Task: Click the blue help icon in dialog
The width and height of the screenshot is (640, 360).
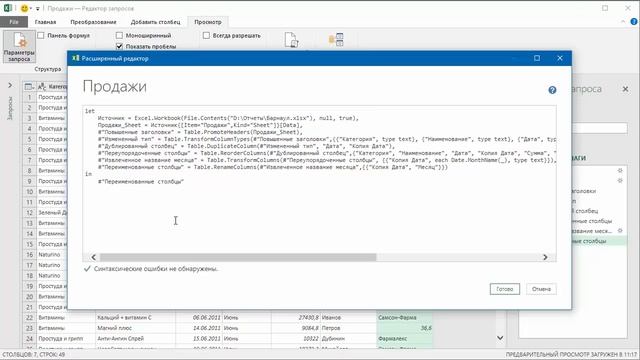Action: (x=552, y=90)
